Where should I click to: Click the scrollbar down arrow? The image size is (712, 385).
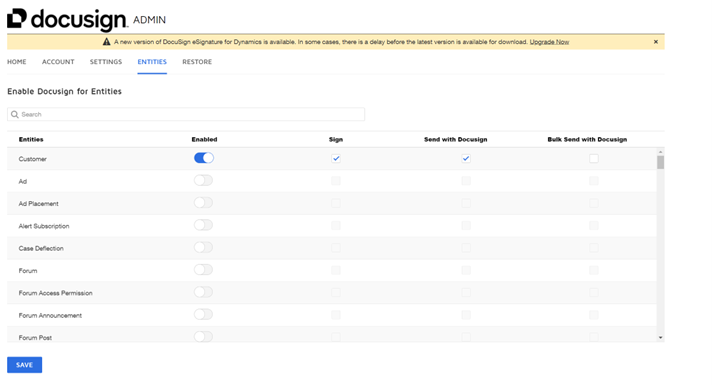[x=660, y=338]
